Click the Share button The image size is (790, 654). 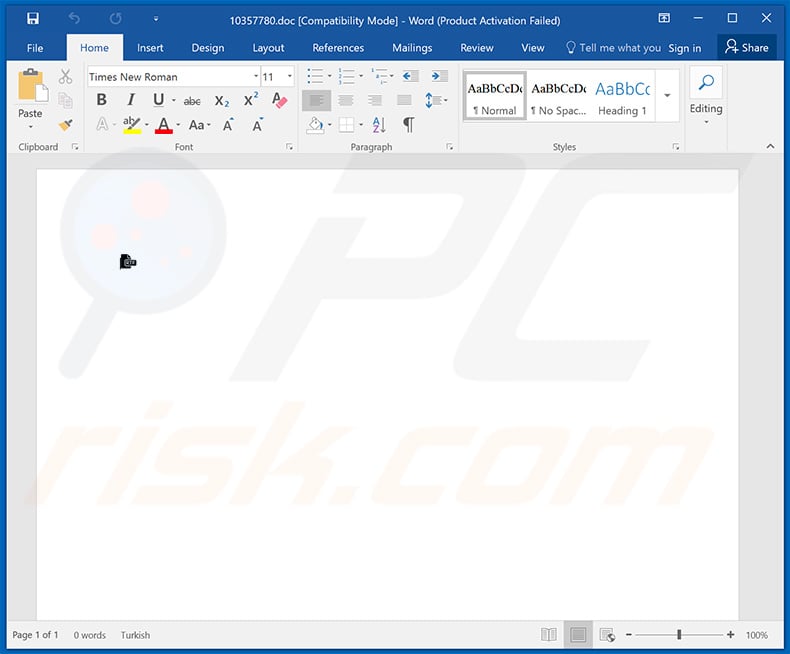747,48
